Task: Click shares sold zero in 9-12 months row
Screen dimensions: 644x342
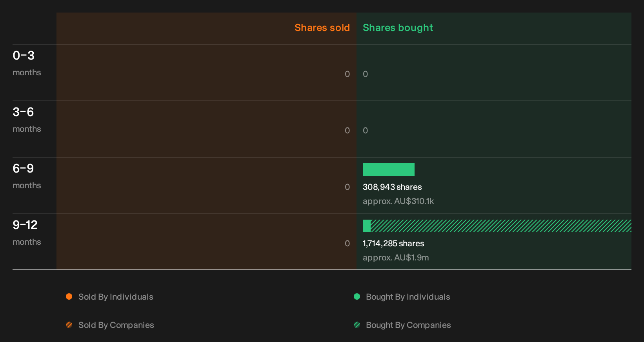Action: pyautogui.click(x=347, y=244)
